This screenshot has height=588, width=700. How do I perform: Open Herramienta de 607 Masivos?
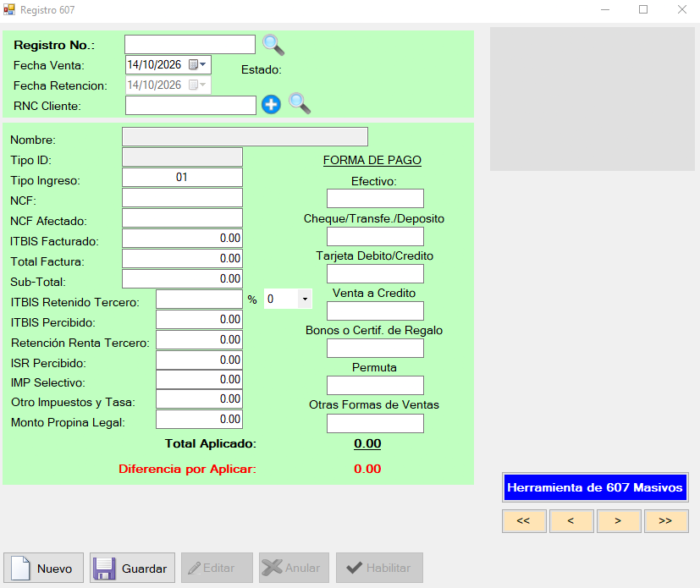pos(595,487)
